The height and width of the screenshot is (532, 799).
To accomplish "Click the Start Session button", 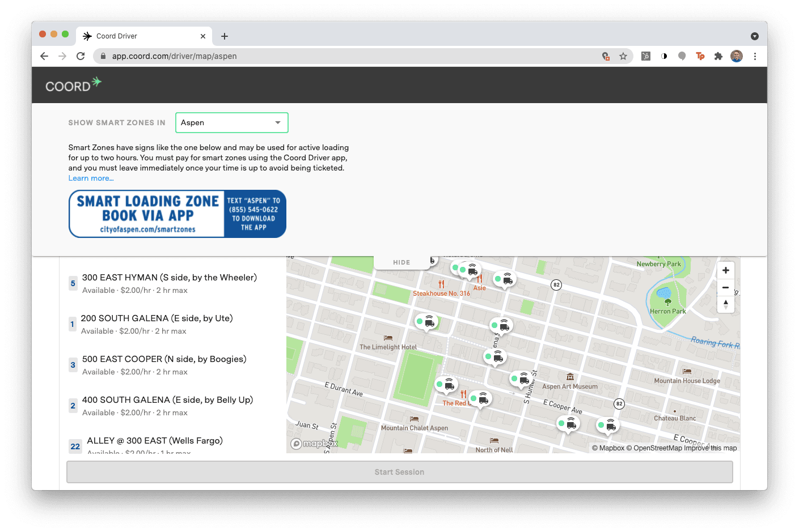I will 400,472.
